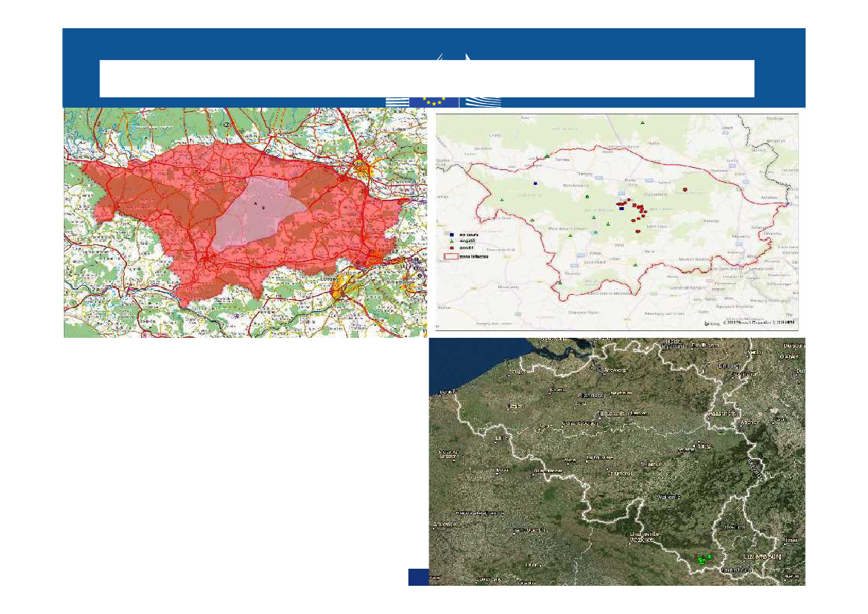Click the Brussels label on satellite map

click(613, 412)
